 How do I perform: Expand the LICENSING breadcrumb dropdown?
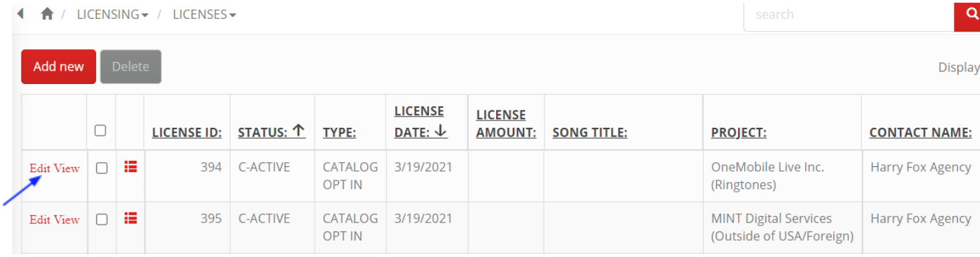[x=113, y=14]
